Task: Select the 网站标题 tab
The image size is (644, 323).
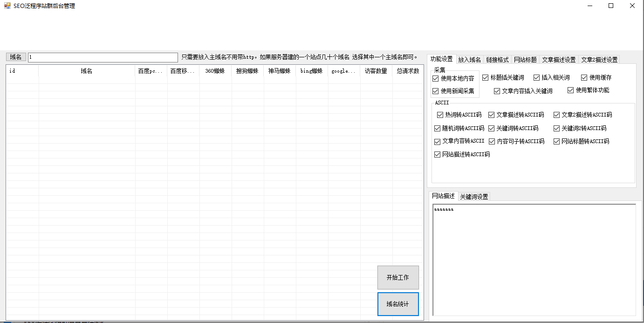Action: pyautogui.click(x=525, y=60)
